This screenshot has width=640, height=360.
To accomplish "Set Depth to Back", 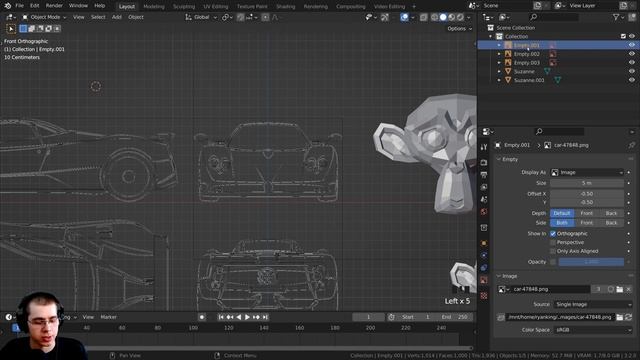I will pos(611,213).
